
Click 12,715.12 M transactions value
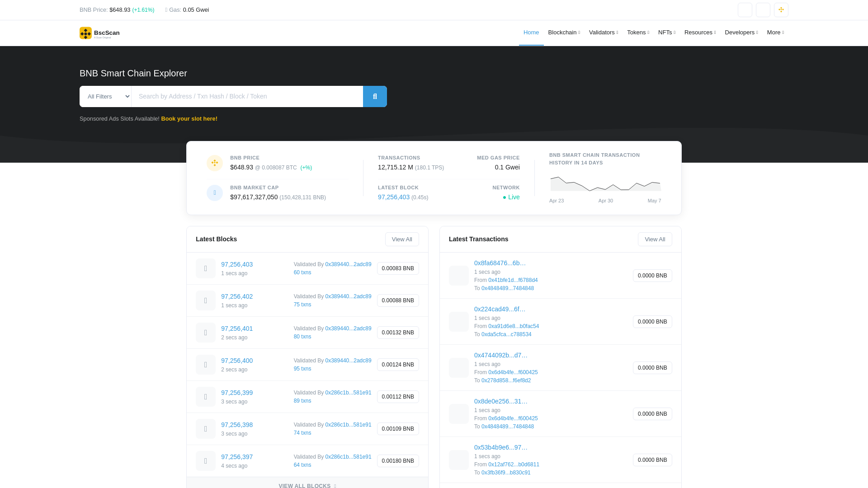pos(396,167)
